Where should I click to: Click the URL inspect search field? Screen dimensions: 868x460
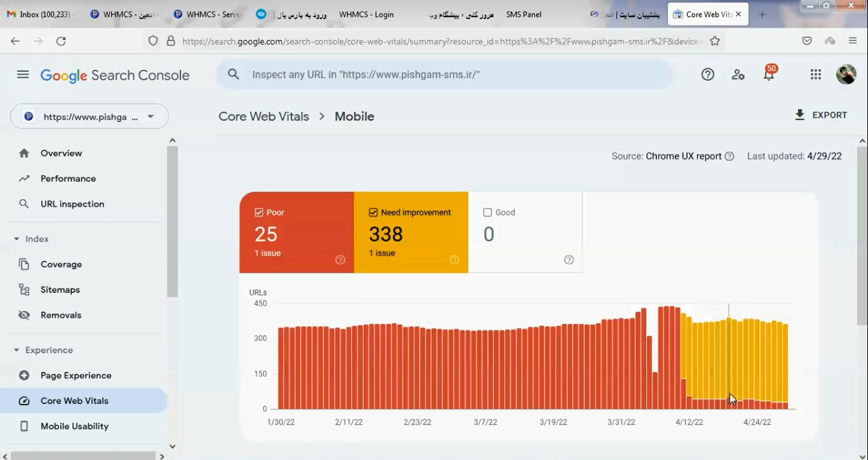(445, 74)
